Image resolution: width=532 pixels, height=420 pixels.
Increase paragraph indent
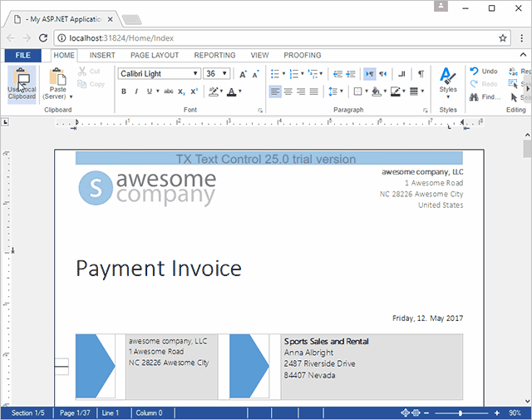[x=351, y=74]
